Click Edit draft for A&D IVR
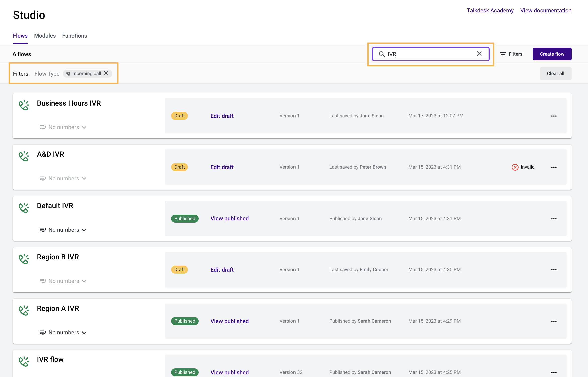The image size is (588, 377). 222,167
